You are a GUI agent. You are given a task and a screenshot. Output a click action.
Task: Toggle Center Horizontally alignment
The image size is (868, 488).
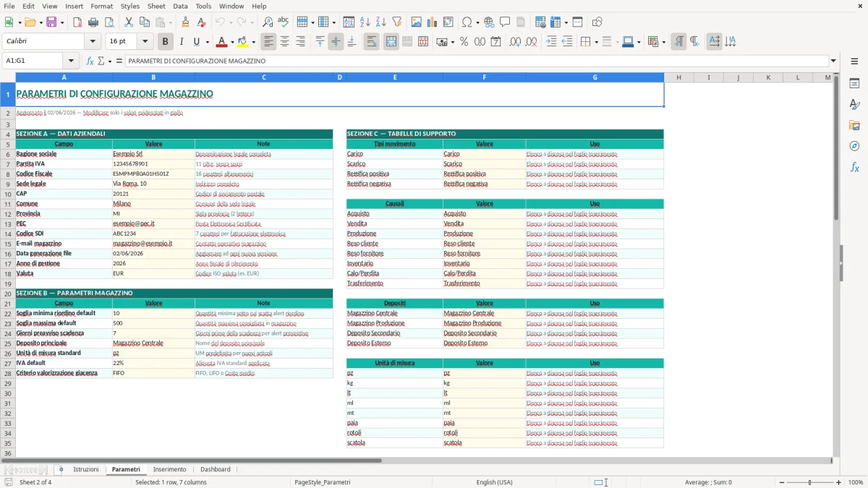[x=285, y=42]
